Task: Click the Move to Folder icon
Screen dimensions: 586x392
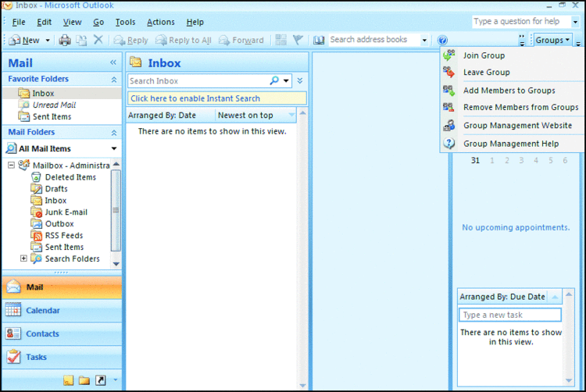Action: 81,41
